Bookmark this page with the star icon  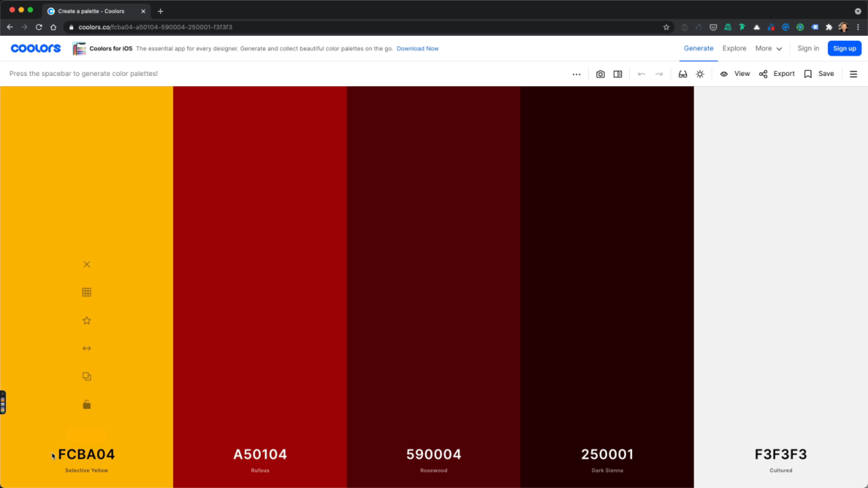667,27
